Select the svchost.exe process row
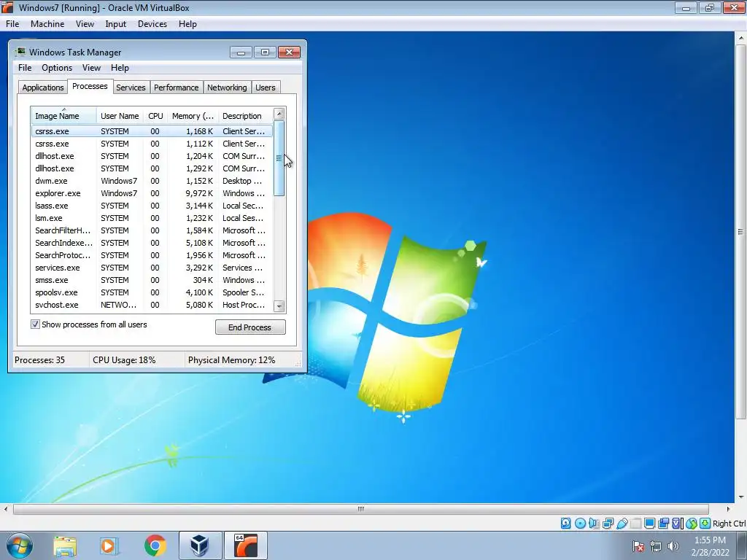 (x=152, y=305)
